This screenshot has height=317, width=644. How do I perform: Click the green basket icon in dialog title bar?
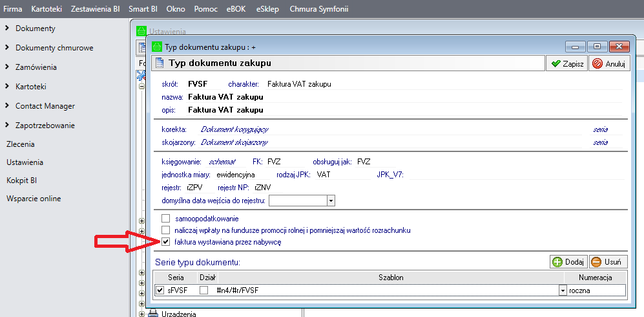[157, 47]
